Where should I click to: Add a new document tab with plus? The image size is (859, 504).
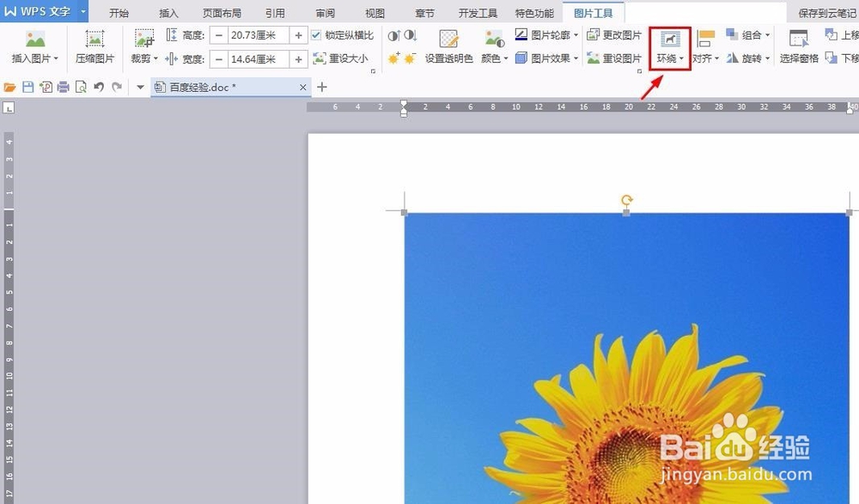[322, 87]
